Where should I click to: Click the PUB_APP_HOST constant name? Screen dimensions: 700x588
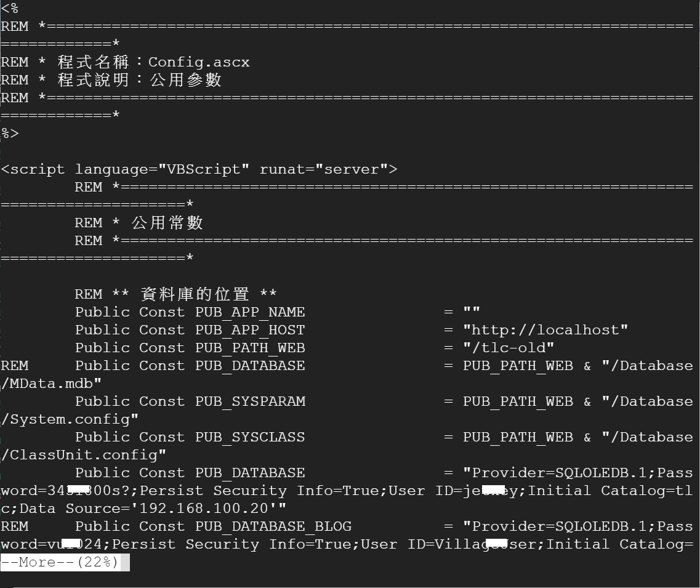pyautogui.click(x=250, y=330)
